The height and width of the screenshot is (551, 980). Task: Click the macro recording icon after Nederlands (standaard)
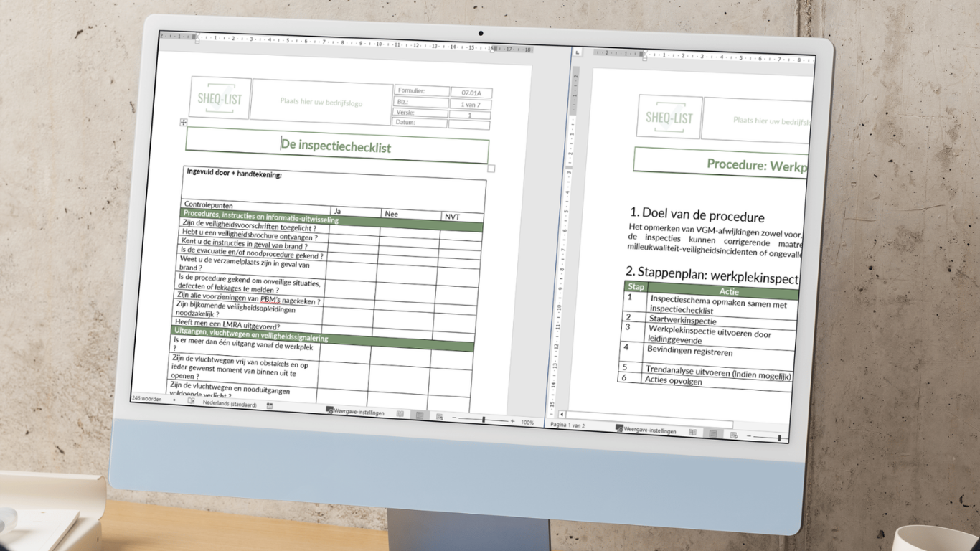(270, 406)
